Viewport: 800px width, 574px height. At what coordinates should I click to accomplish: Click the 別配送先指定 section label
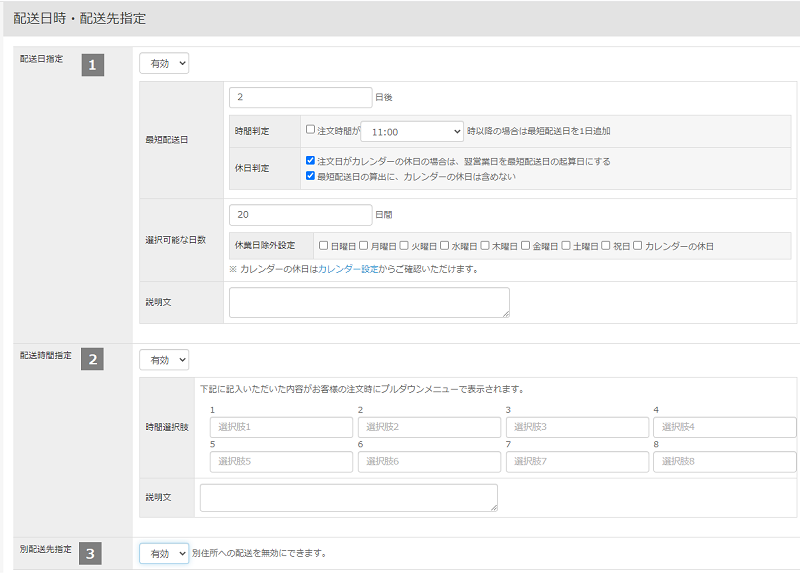(x=46, y=549)
